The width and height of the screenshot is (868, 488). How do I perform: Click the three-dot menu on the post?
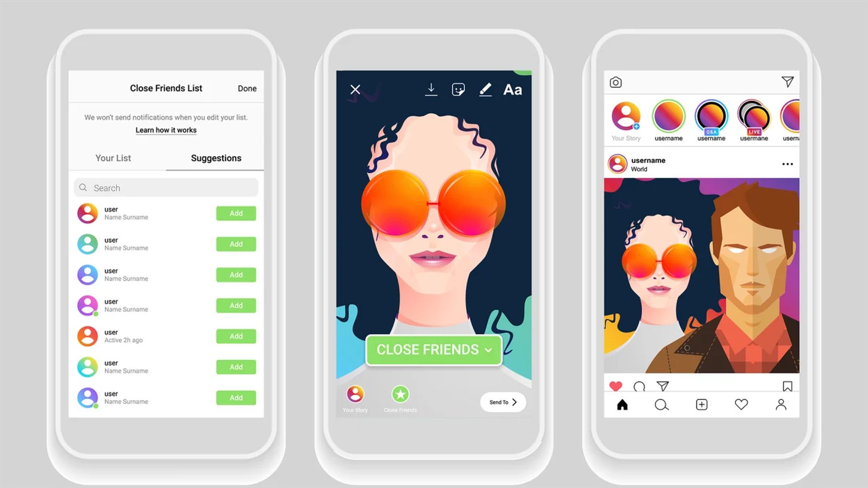[x=788, y=164]
